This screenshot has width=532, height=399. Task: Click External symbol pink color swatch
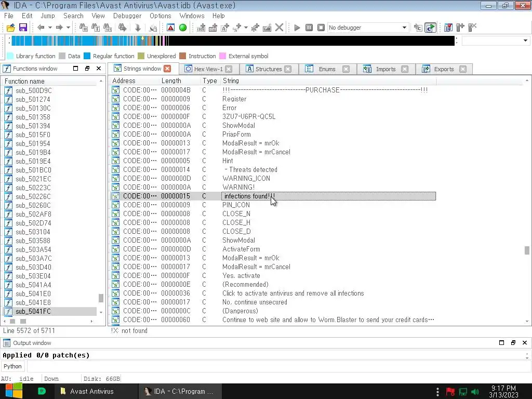[222, 56]
